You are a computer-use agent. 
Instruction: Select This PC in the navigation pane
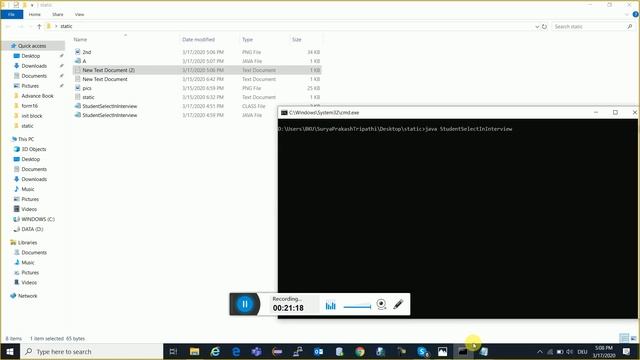click(x=26, y=139)
